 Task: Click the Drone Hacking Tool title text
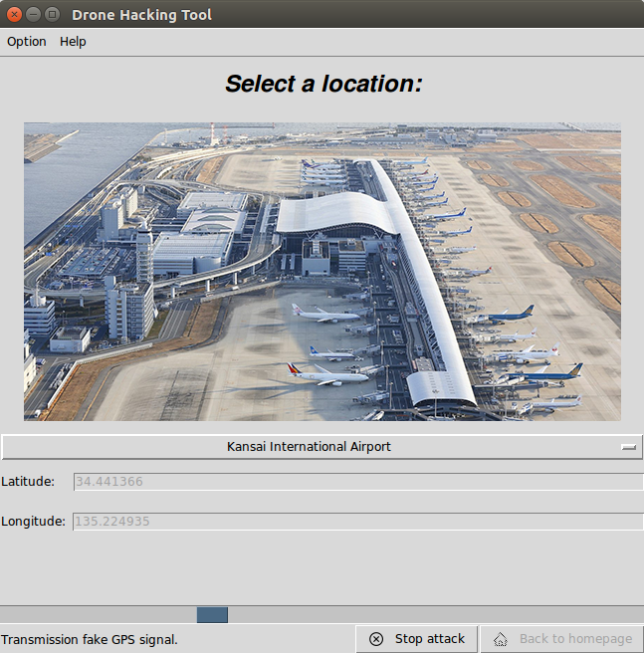pos(141,15)
